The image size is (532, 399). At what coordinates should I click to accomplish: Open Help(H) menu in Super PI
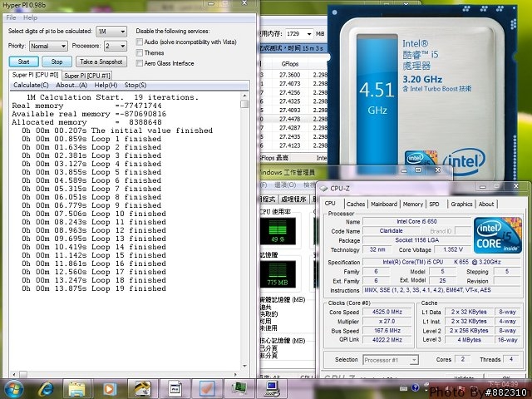(106, 85)
